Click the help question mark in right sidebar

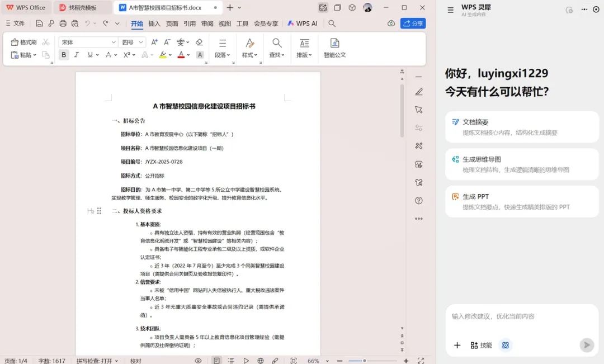[x=419, y=200]
